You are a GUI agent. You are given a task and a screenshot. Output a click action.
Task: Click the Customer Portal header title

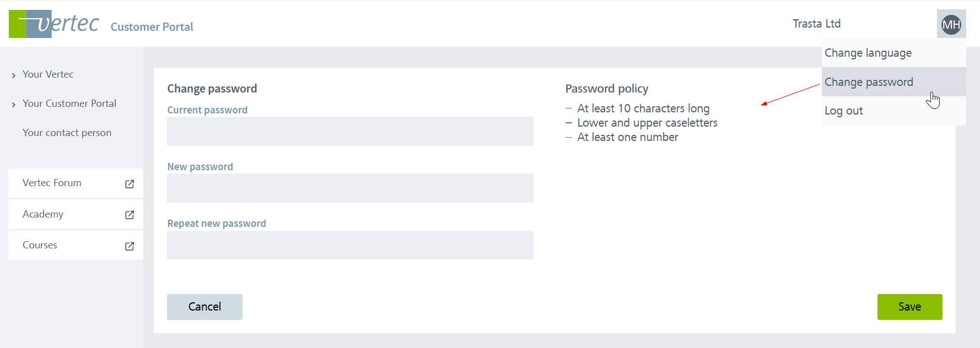coord(152,27)
